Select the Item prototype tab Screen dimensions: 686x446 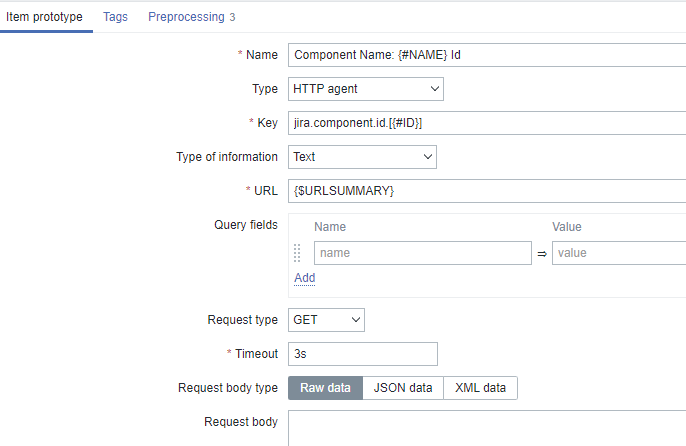click(x=44, y=17)
